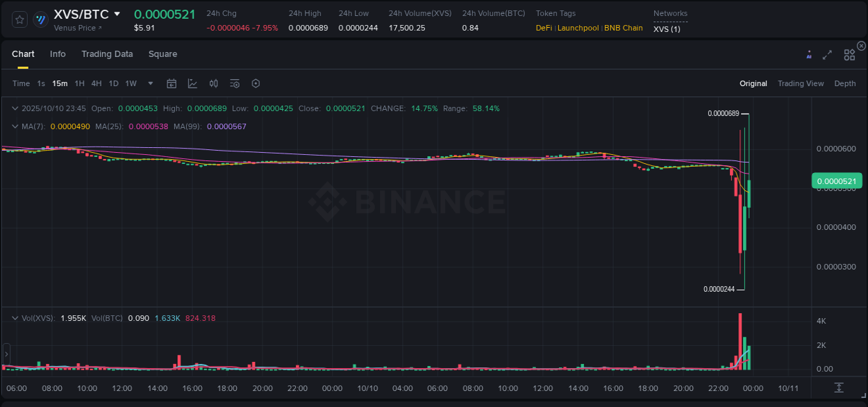Expand chart to fullscreen with diagonal arrows icon
868x407 pixels.
click(828, 53)
